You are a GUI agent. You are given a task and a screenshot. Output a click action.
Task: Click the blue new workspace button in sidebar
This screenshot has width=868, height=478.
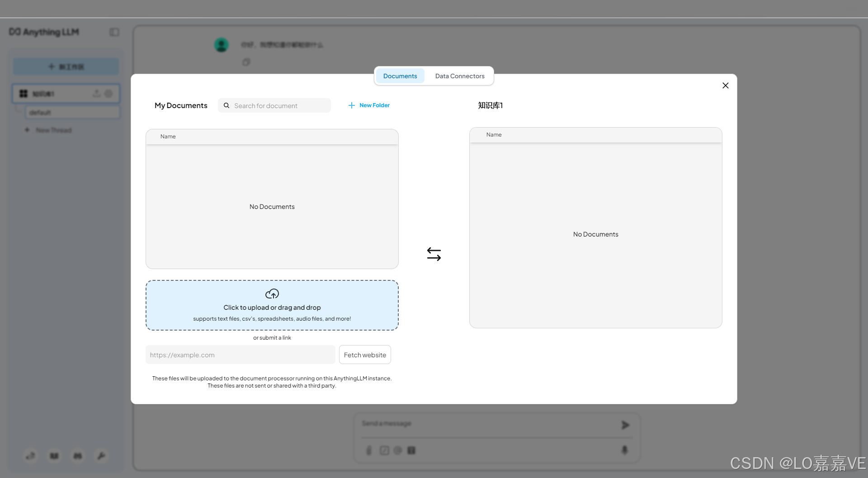point(66,66)
